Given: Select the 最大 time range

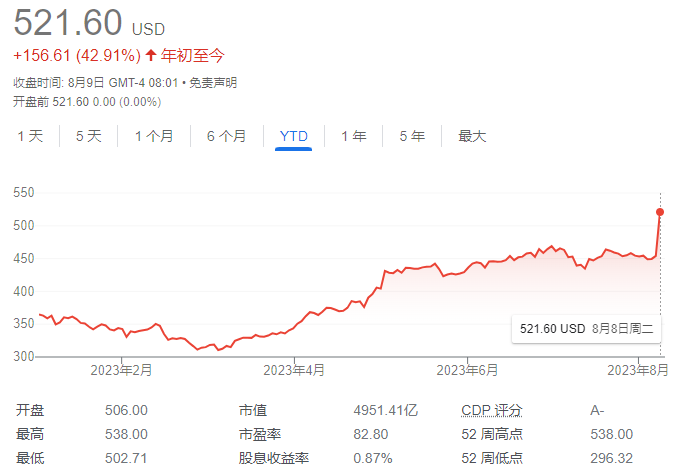Looking at the screenshot, I should (x=472, y=136).
